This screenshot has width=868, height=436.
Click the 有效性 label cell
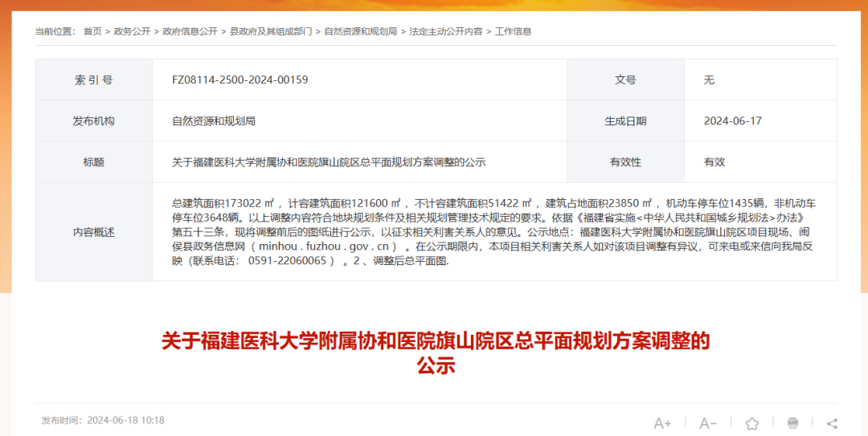625,162
